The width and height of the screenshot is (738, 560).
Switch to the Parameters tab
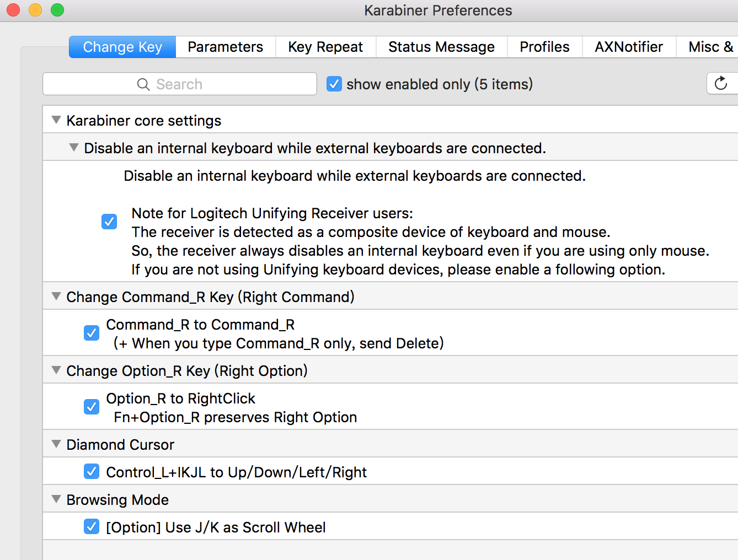[x=225, y=47]
